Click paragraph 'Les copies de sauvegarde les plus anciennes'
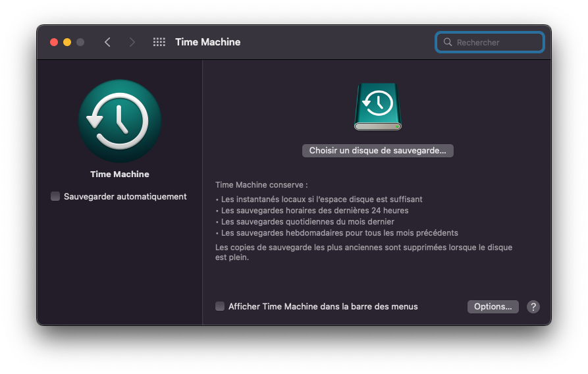 click(363, 252)
